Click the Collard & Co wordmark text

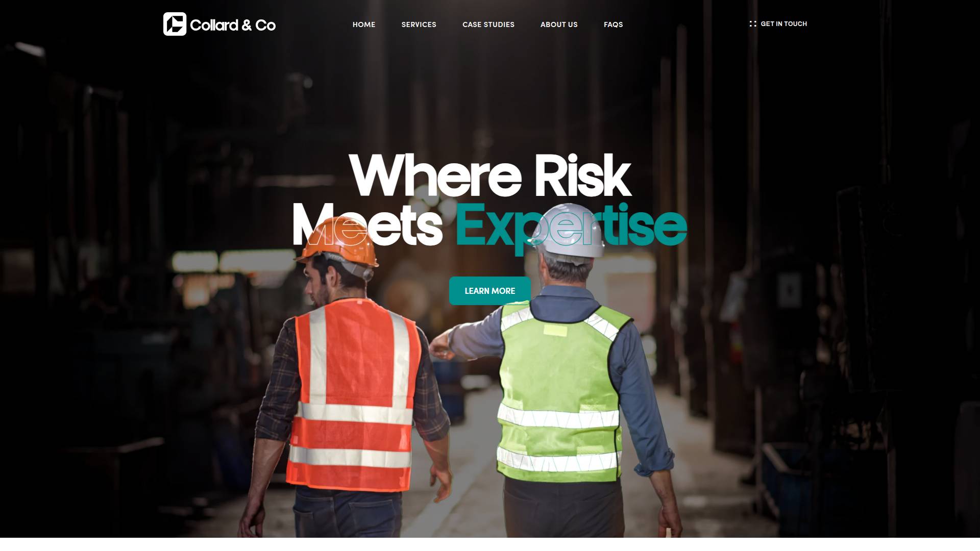point(233,25)
